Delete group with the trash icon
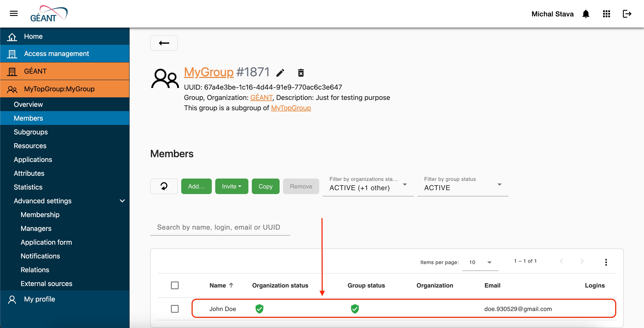 coord(301,73)
